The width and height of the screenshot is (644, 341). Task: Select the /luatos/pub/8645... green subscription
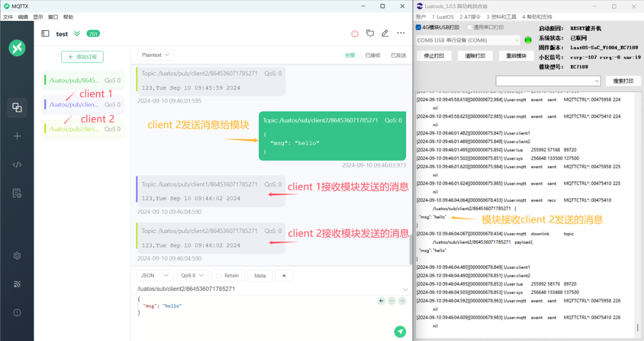click(x=82, y=80)
